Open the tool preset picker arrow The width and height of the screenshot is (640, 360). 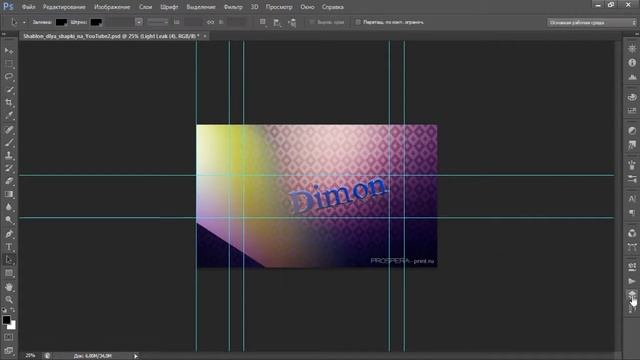[x=24, y=22]
